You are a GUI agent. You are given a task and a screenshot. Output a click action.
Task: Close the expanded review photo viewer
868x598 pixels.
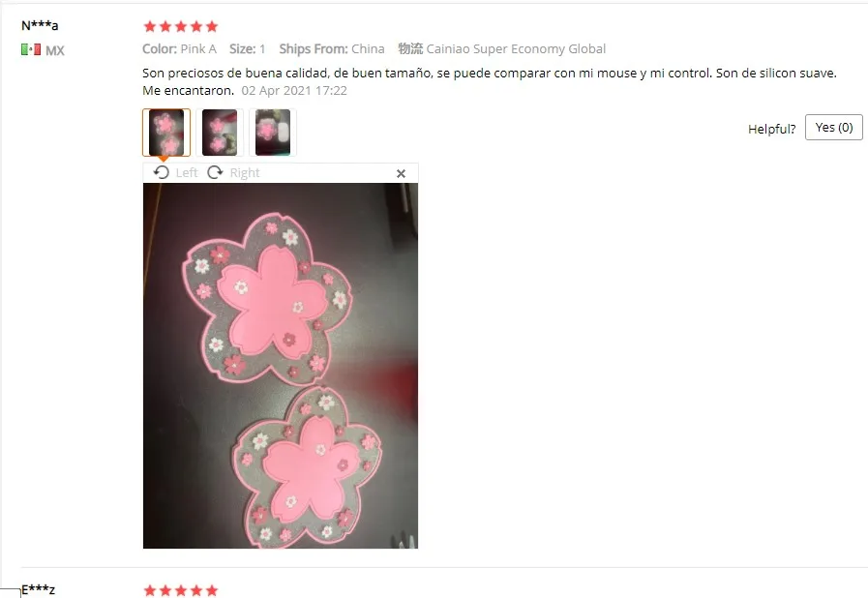(x=402, y=174)
